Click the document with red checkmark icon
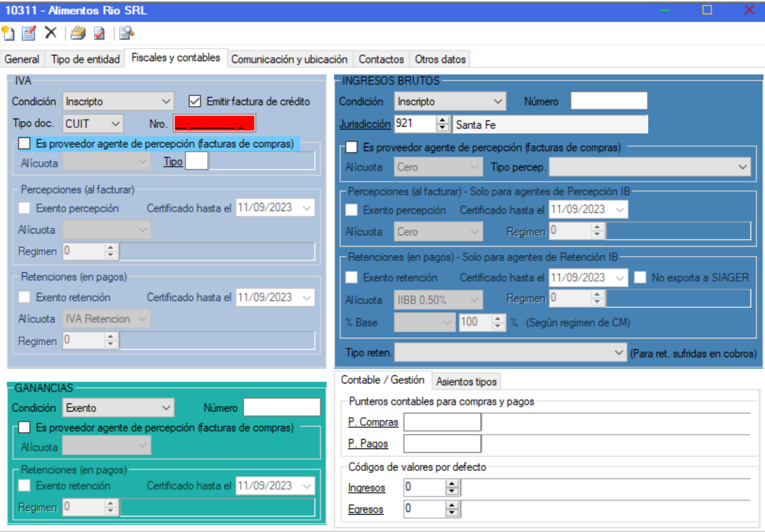The width and height of the screenshot is (765, 532). 99,33
